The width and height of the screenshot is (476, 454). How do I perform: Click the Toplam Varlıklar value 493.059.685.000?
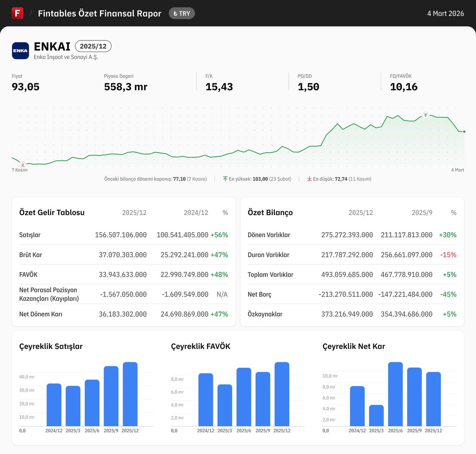coord(347,275)
